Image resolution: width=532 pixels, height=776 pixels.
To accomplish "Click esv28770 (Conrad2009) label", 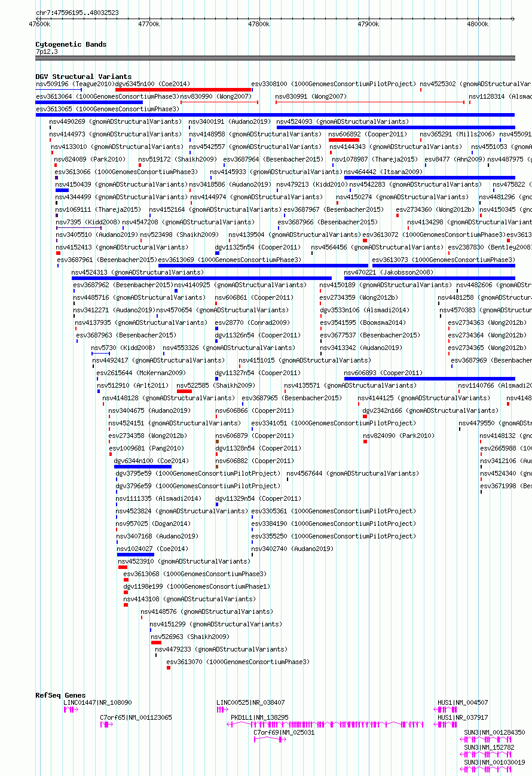I will coord(252,322).
